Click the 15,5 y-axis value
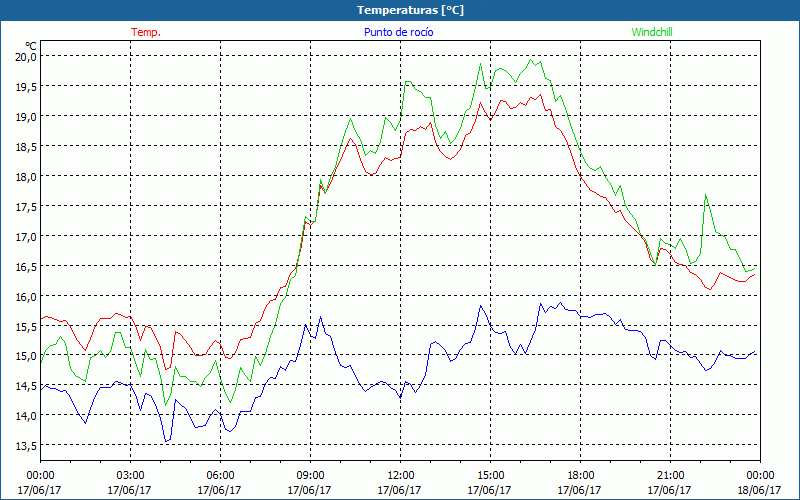Image resolution: width=800 pixels, height=500 pixels. tap(26, 327)
